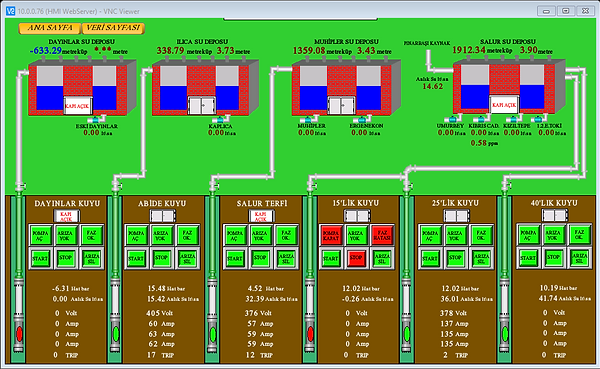Maximize the VNC Viewer window
The width and height of the screenshot is (600, 369).
coord(566,11)
